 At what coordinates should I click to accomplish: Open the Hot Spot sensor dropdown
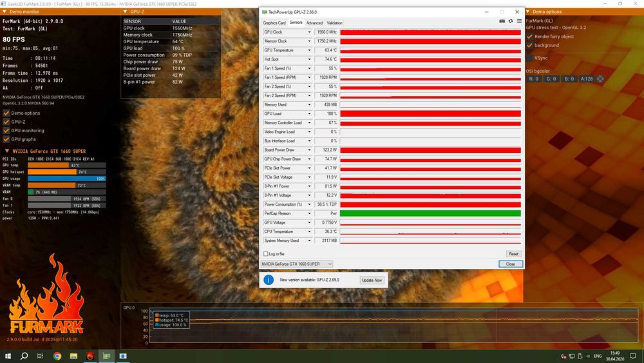(x=309, y=59)
